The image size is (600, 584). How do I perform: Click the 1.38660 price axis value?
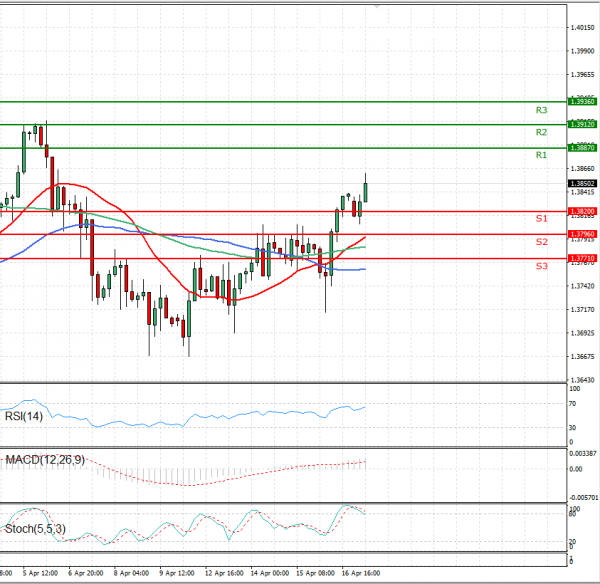click(x=582, y=168)
